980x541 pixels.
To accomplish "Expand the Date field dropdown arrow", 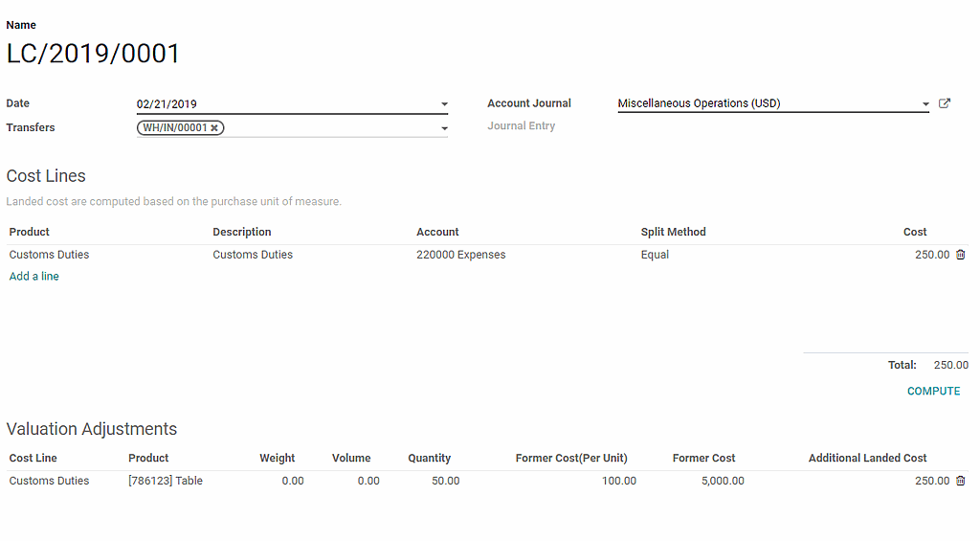I will pos(444,104).
